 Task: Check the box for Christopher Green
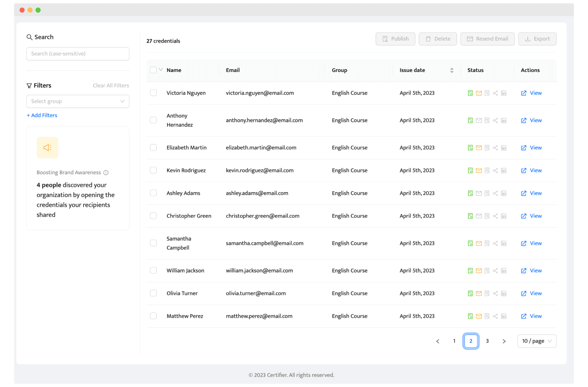point(153,216)
